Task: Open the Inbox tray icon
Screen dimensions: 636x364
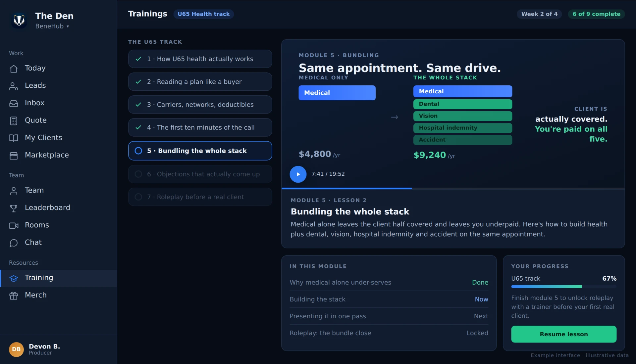Action: (x=14, y=103)
